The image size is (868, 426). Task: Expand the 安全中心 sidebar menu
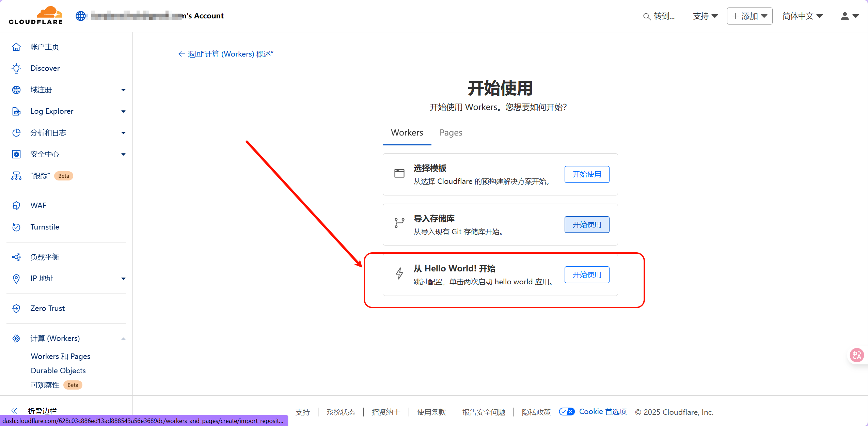tap(123, 154)
